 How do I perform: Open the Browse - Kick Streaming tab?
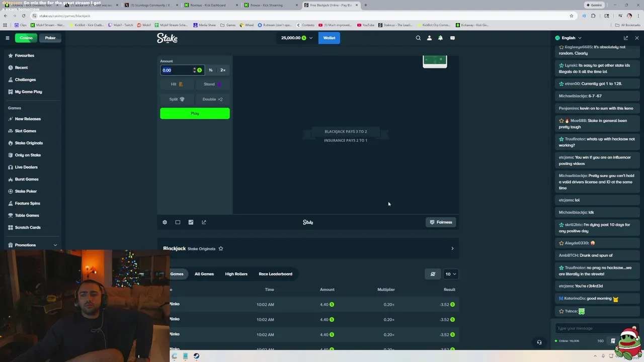pos(270,5)
